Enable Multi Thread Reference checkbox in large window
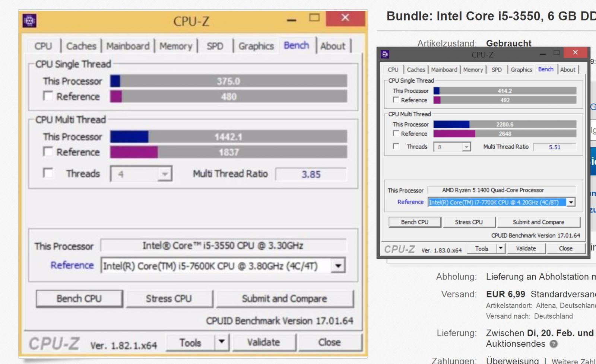 click(x=48, y=151)
